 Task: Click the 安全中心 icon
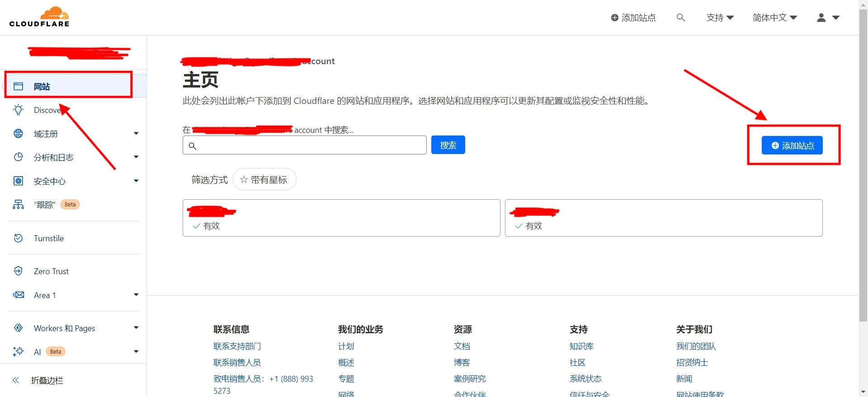[19, 181]
